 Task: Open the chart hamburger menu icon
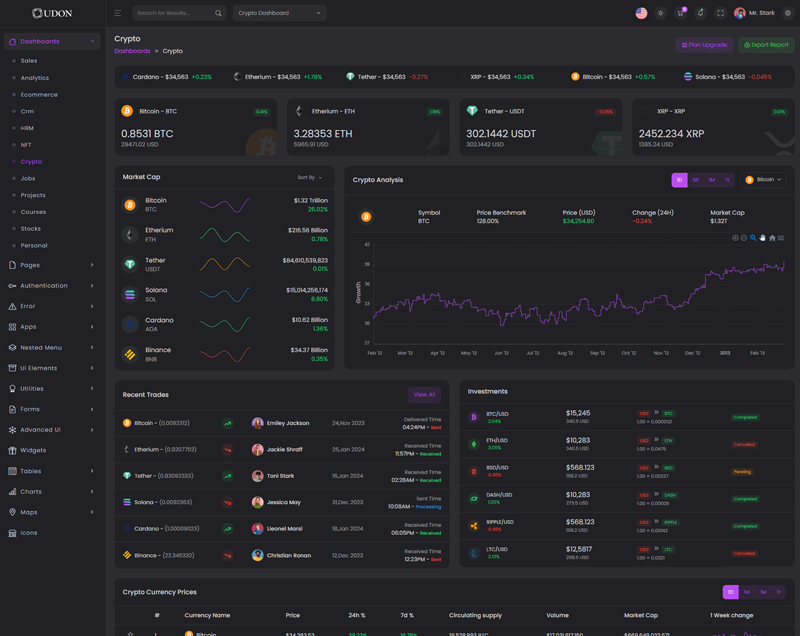coord(781,238)
